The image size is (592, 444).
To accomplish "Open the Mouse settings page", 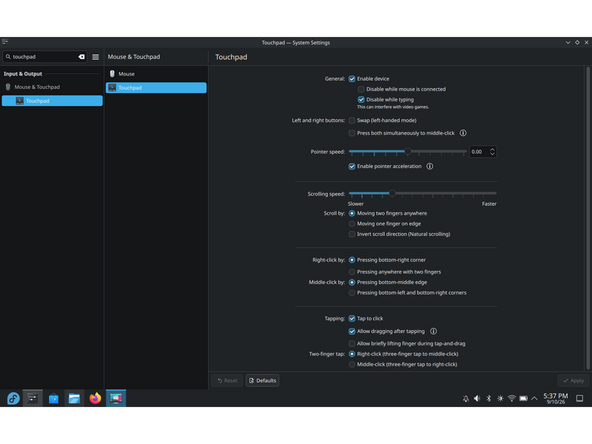I will [156, 74].
